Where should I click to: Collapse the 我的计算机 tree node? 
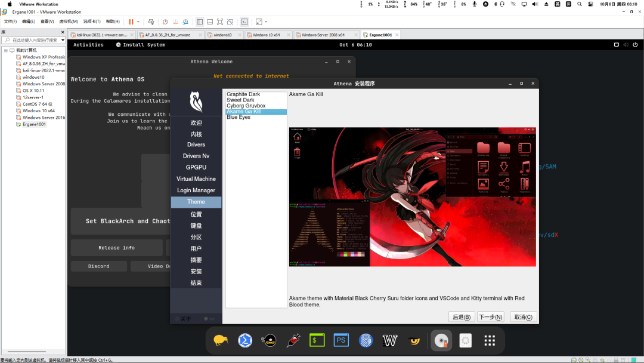click(6, 50)
